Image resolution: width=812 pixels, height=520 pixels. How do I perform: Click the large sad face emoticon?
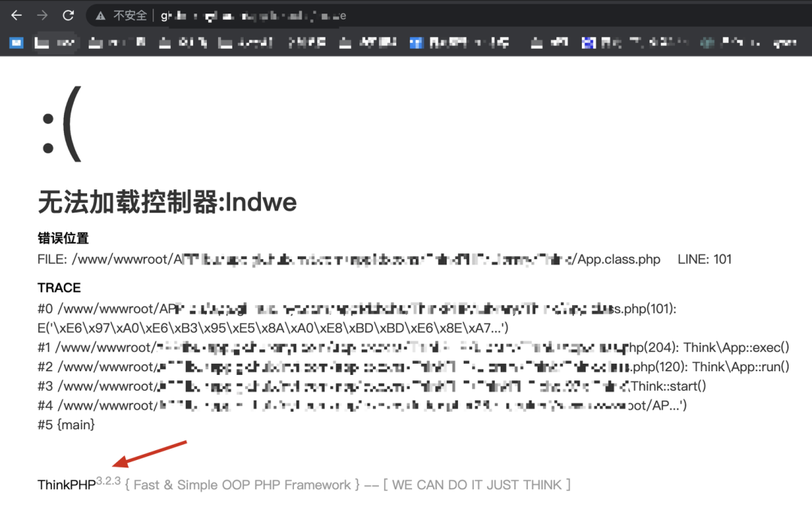(60, 132)
